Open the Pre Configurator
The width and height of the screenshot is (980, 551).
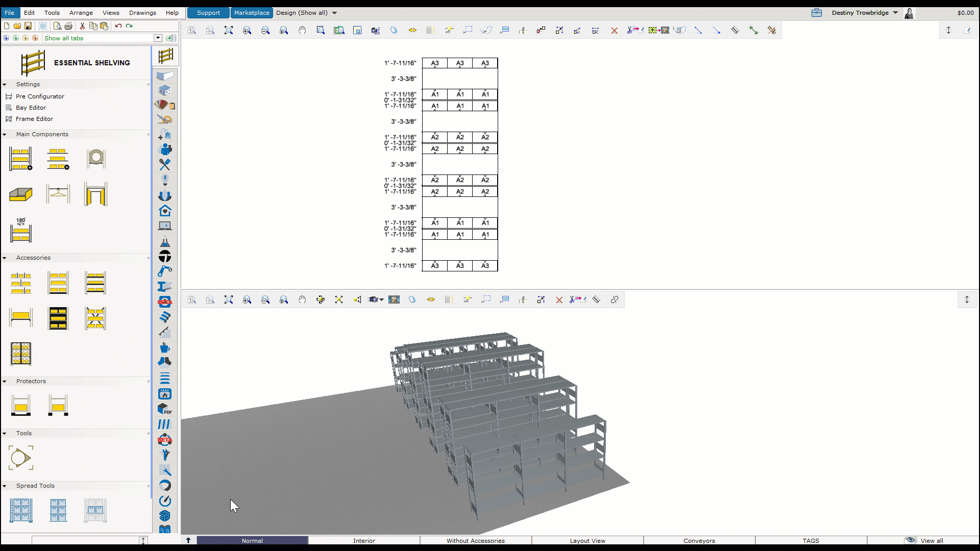click(40, 96)
